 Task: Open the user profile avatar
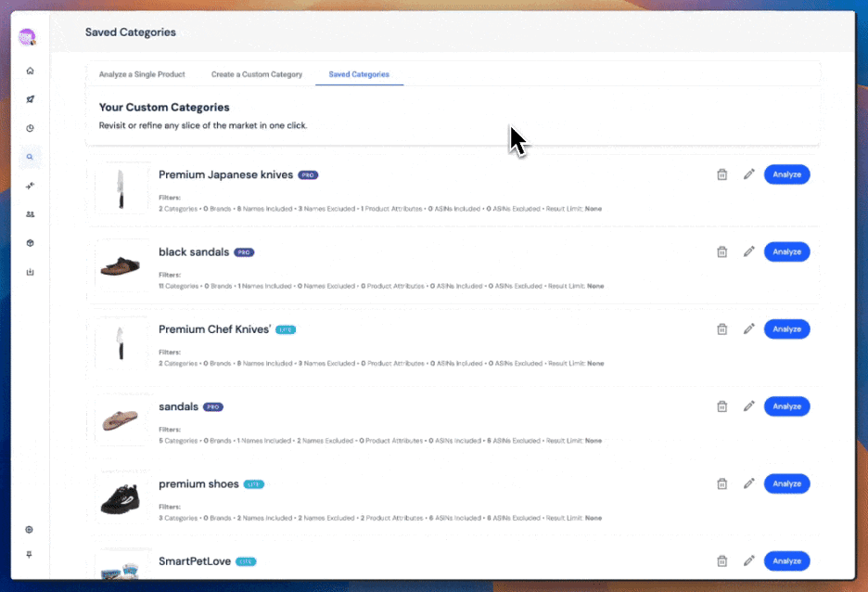(27, 37)
